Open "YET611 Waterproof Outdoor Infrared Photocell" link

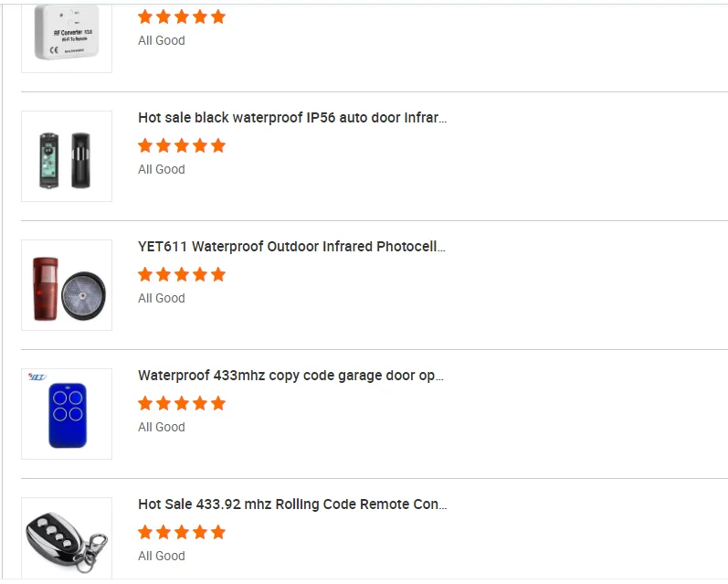[x=292, y=247]
